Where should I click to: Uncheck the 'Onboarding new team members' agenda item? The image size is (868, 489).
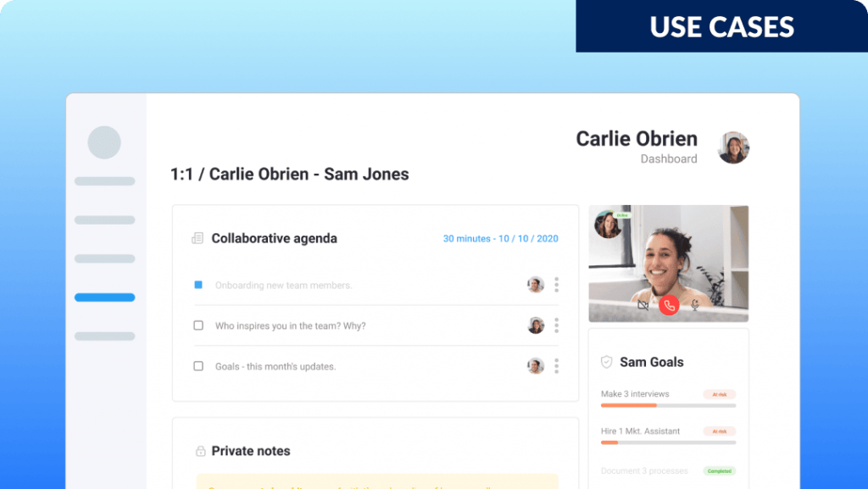[x=198, y=285]
